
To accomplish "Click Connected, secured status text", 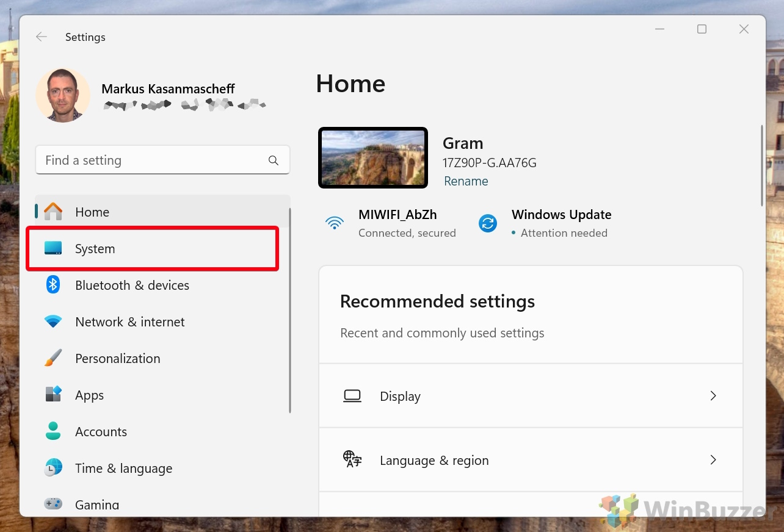I will [x=407, y=233].
